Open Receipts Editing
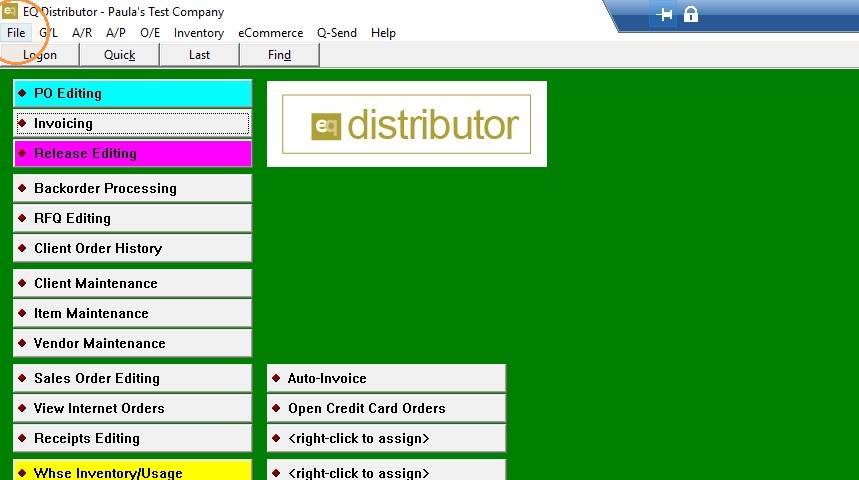Screen dimensions: 859x480 coord(133,438)
